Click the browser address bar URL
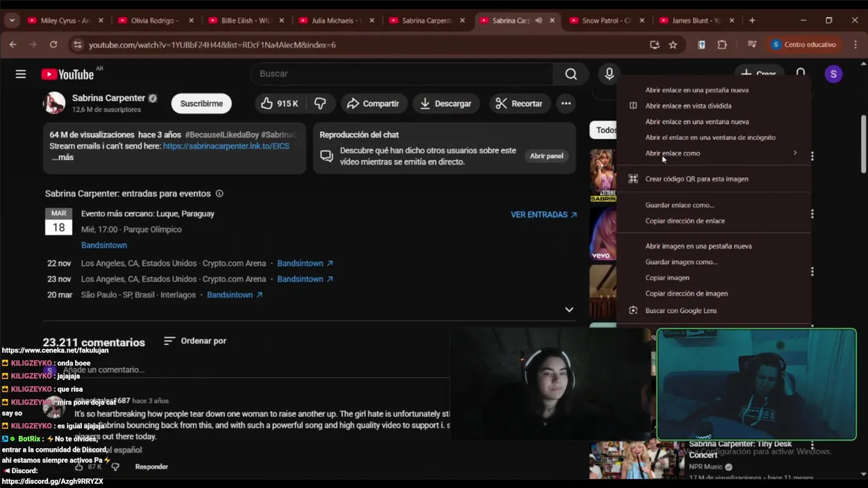 (x=212, y=45)
